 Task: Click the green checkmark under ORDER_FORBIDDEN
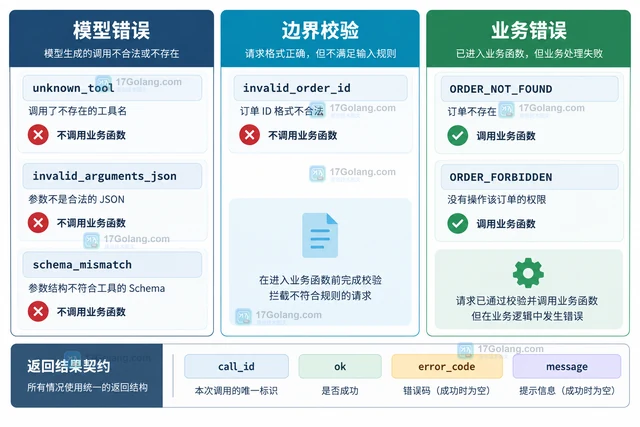coord(458,223)
